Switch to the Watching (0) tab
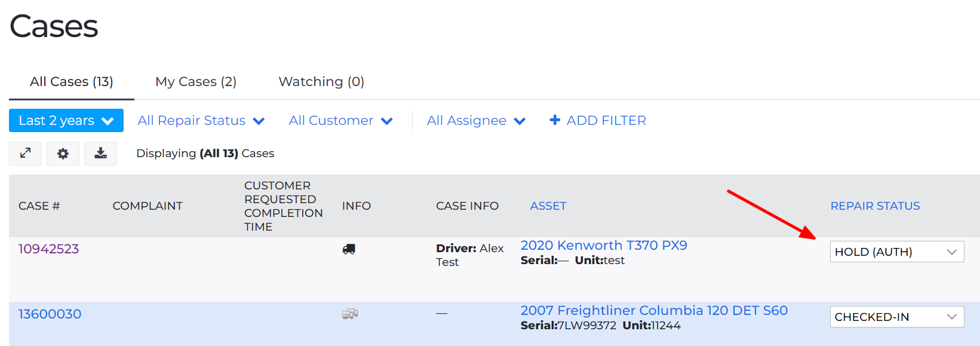This screenshot has height=346, width=980. [321, 81]
